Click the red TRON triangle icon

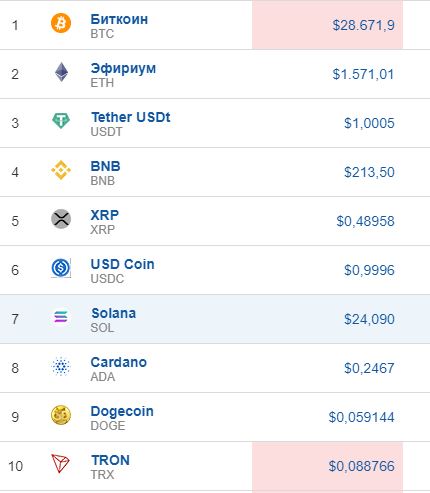(x=60, y=463)
